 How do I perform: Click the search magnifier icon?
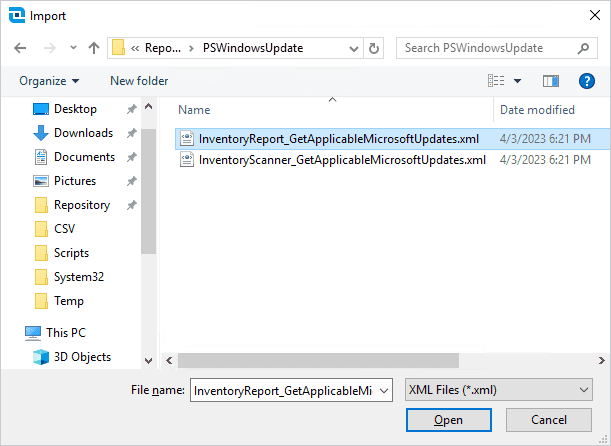(583, 48)
